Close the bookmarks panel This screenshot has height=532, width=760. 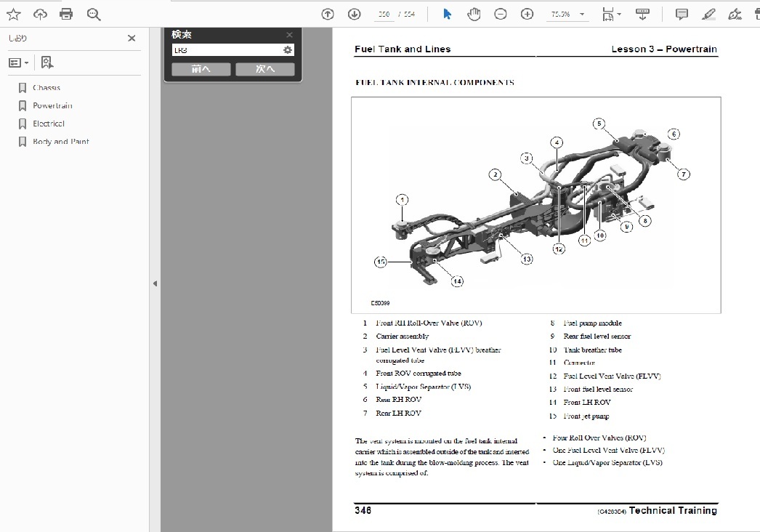click(x=132, y=38)
